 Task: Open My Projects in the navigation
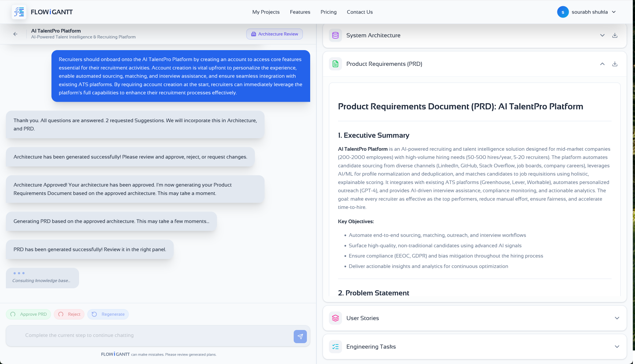click(266, 12)
